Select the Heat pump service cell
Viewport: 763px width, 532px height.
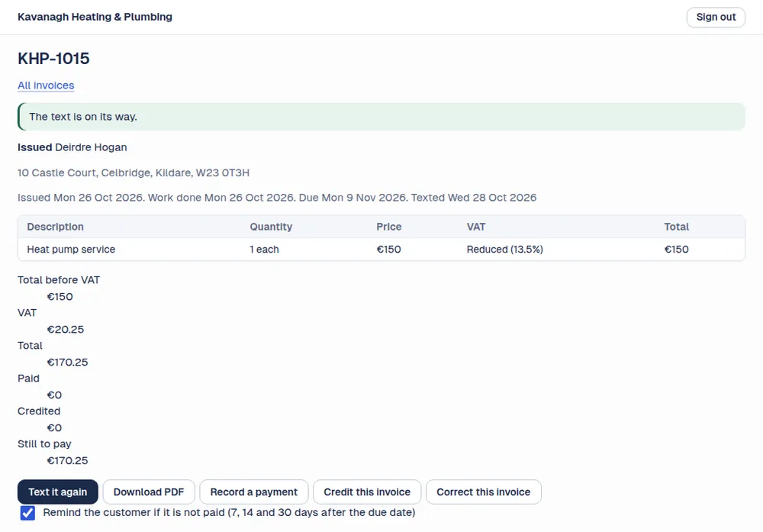(71, 249)
